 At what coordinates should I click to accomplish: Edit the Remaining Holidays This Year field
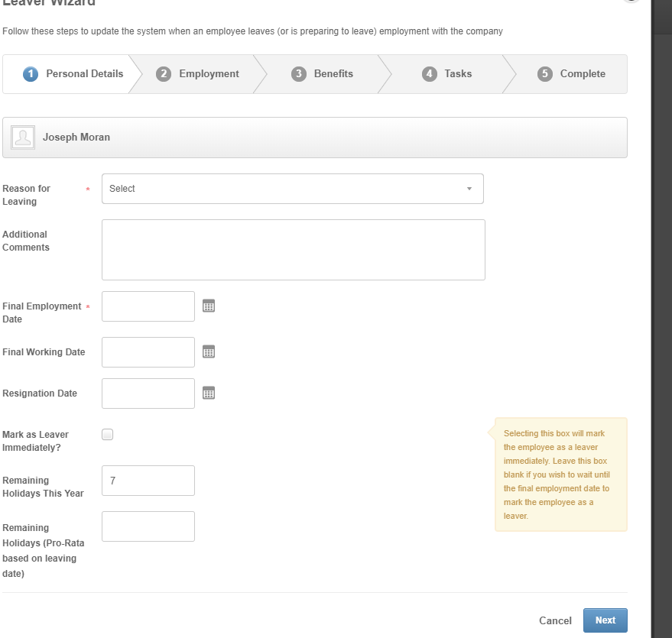click(x=148, y=481)
